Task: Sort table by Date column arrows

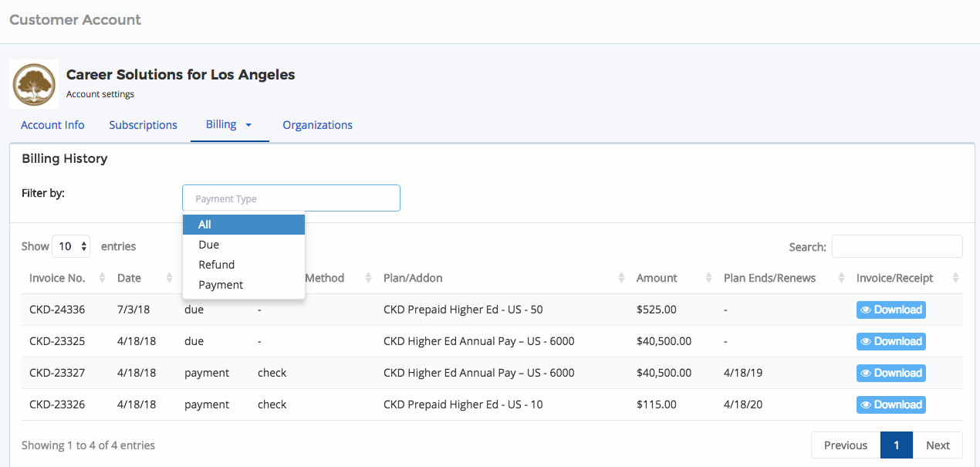Action: tap(169, 278)
